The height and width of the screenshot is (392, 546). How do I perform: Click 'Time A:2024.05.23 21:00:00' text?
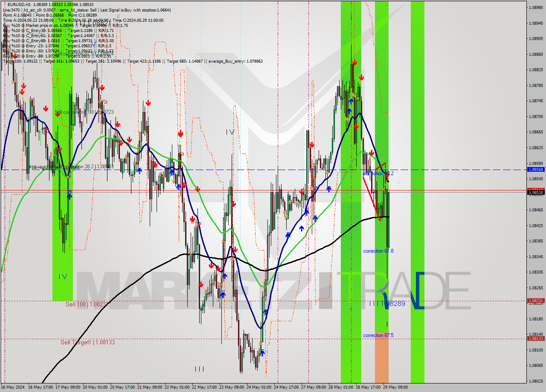tap(28, 20)
